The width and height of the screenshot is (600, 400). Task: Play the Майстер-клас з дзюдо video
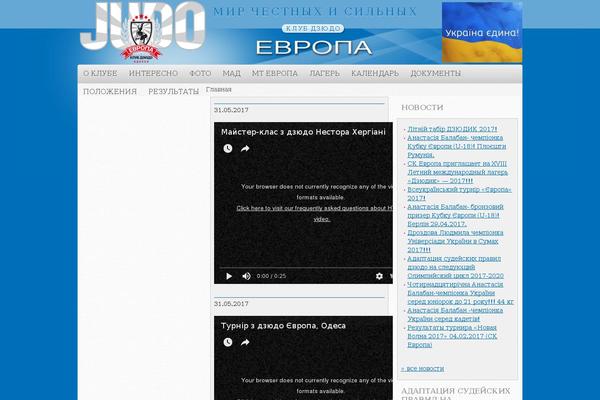coord(229,276)
